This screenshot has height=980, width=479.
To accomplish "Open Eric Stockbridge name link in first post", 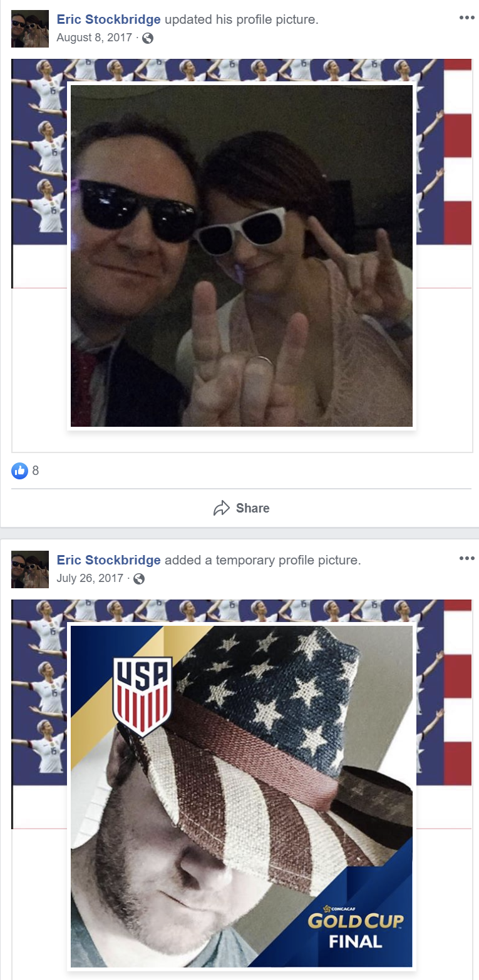I will tap(108, 19).
